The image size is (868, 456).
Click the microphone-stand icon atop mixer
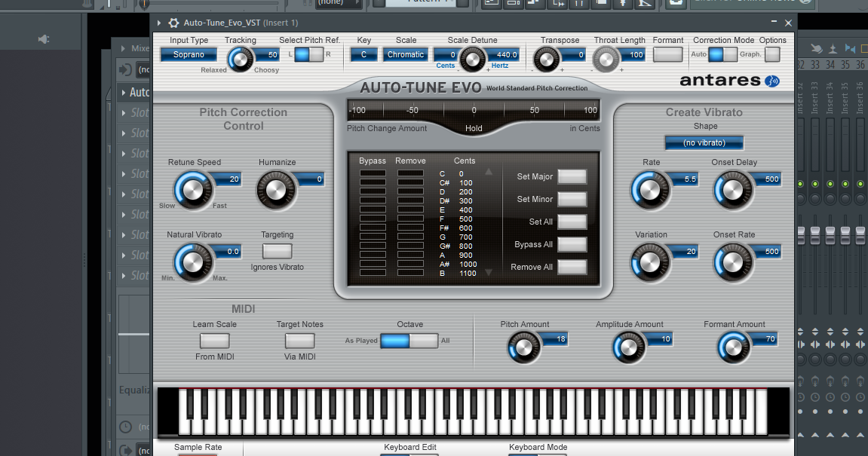(833, 49)
